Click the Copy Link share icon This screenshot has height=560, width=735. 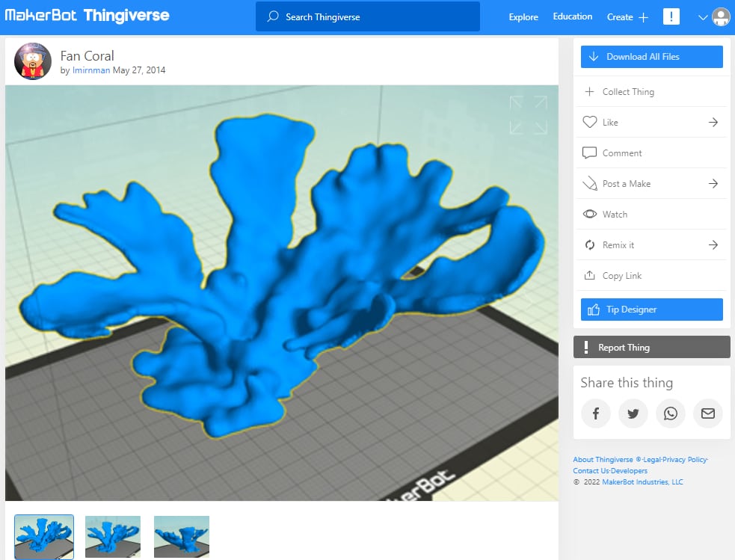point(591,275)
